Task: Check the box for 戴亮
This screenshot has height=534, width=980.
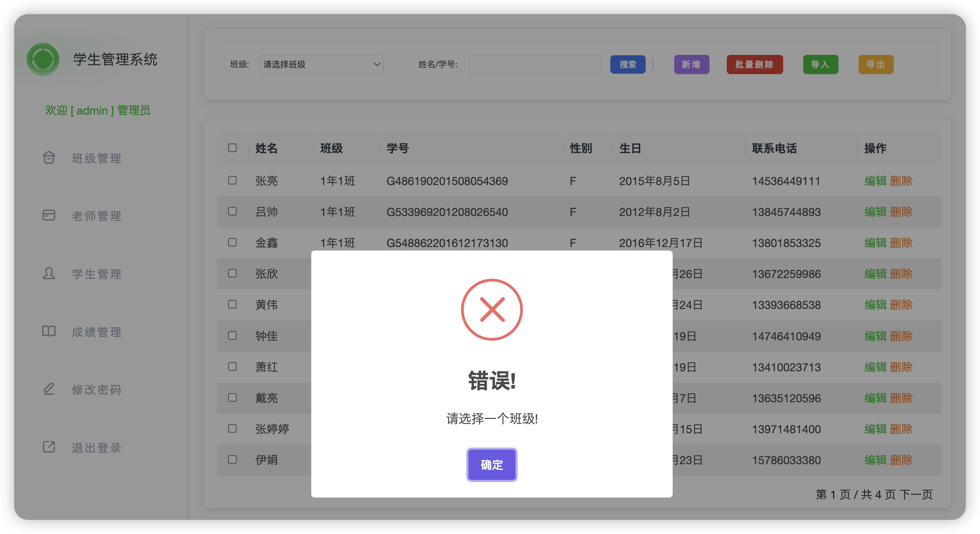Action: 232,398
